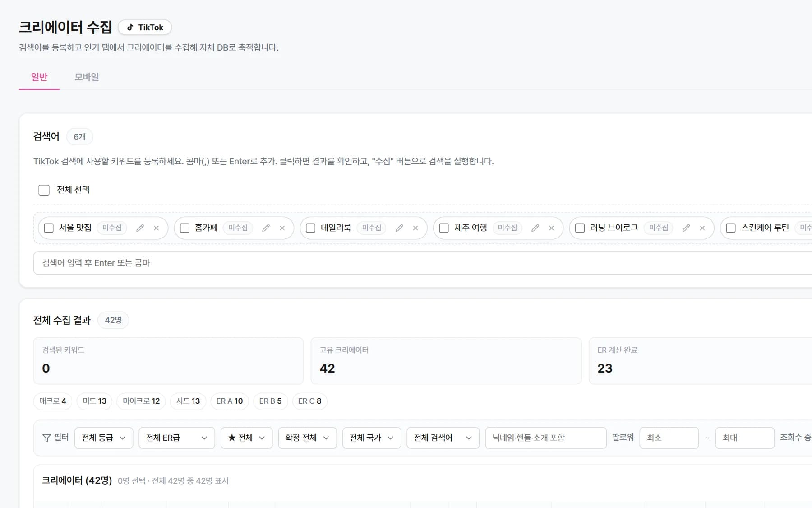
Task: Check the 러닝 브이로그 keyword checkbox
Action: 580,228
